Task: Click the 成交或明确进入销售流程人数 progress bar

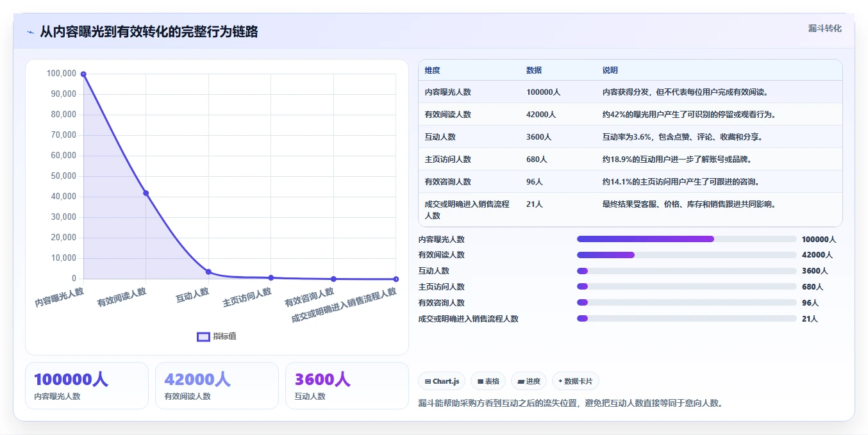Action: [x=687, y=318]
